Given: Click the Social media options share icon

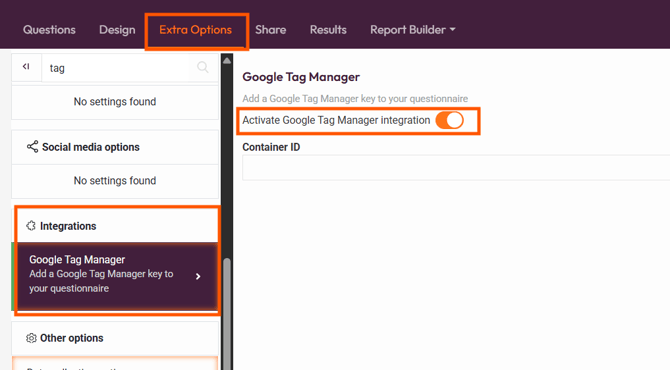Looking at the screenshot, I should click(32, 147).
